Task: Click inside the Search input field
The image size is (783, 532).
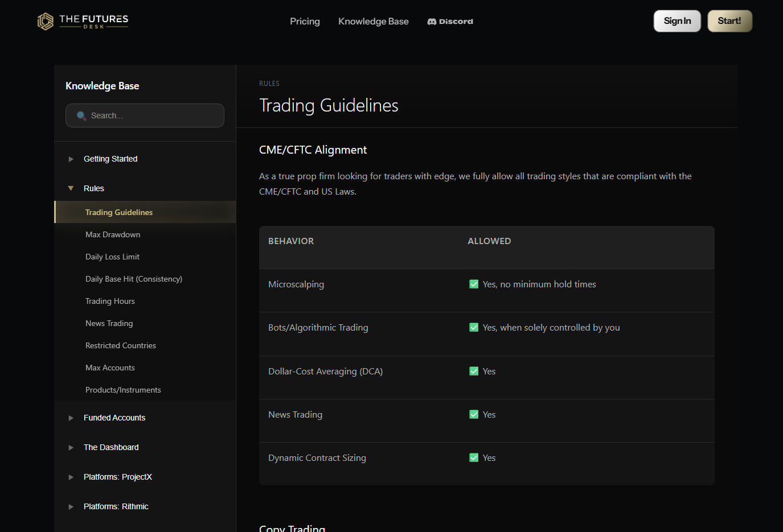Action: pyautogui.click(x=145, y=115)
